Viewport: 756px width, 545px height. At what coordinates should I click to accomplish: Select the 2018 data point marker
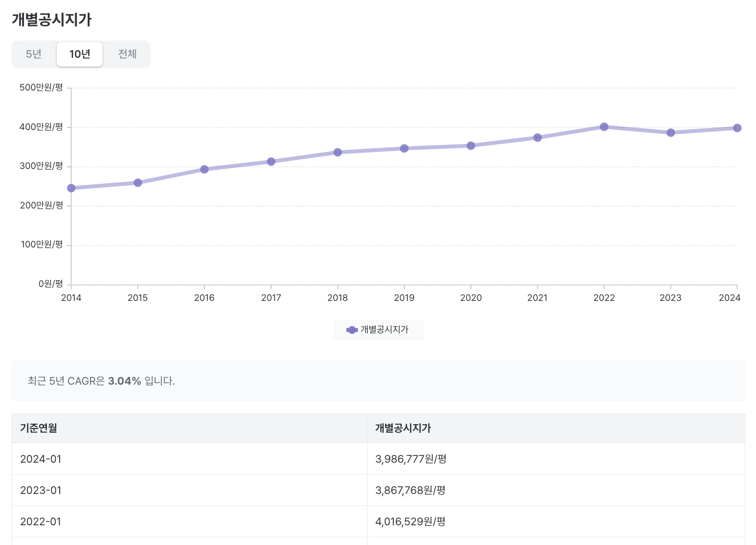click(338, 152)
